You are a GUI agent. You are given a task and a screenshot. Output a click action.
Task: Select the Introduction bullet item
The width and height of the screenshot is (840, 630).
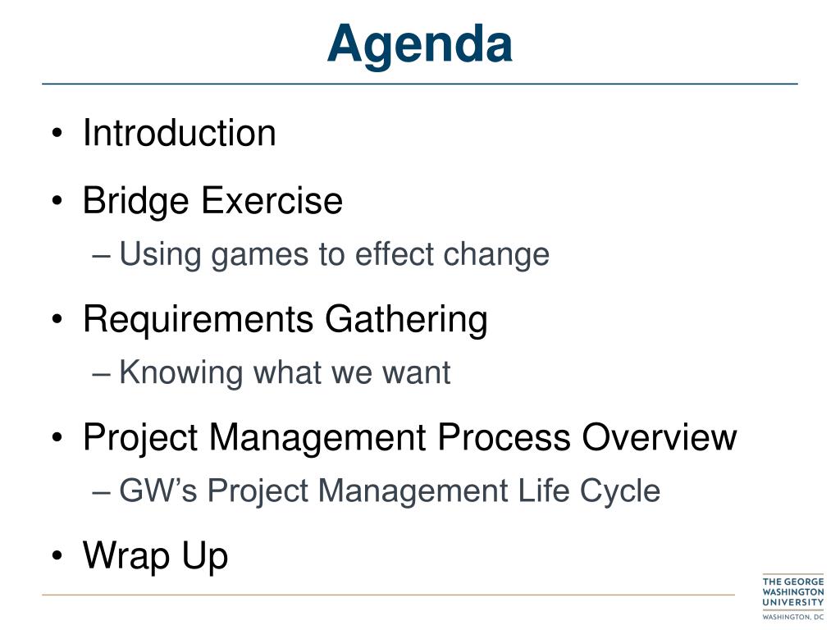180,132
